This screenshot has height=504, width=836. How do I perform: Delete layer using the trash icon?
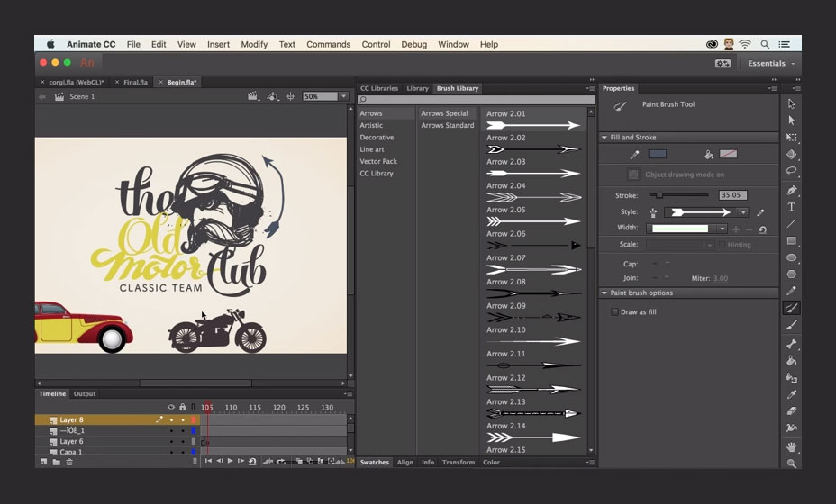(68, 462)
